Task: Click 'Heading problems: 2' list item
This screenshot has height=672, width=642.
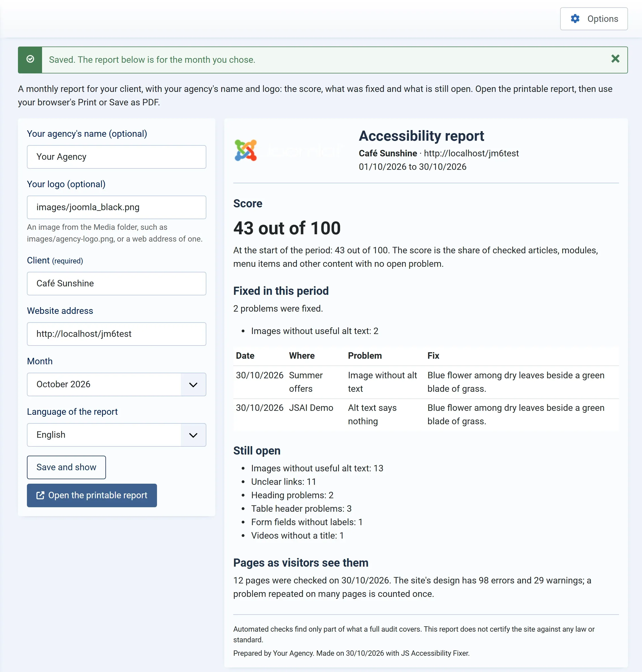Action: pyautogui.click(x=292, y=495)
